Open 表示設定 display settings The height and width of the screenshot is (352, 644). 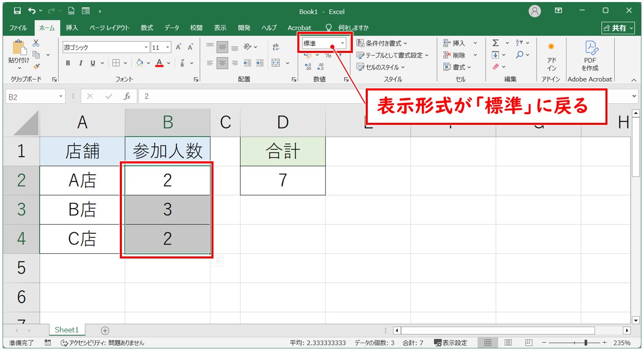(x=451, y=343)
